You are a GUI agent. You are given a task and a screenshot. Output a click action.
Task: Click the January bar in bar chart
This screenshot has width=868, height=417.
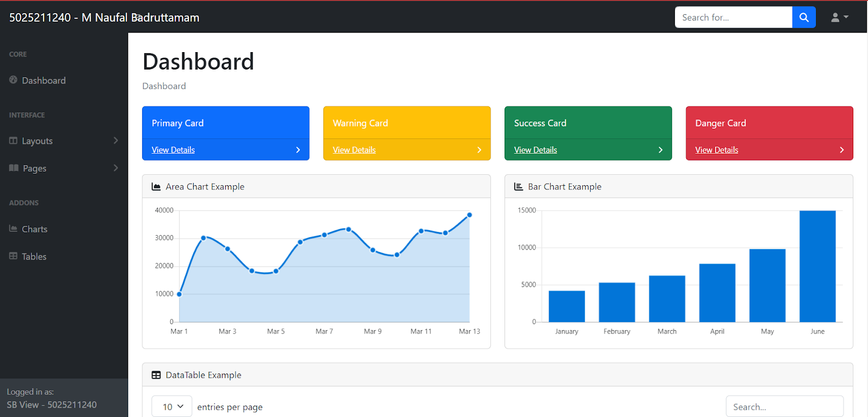pyautogui.click(x=566, y=306)
